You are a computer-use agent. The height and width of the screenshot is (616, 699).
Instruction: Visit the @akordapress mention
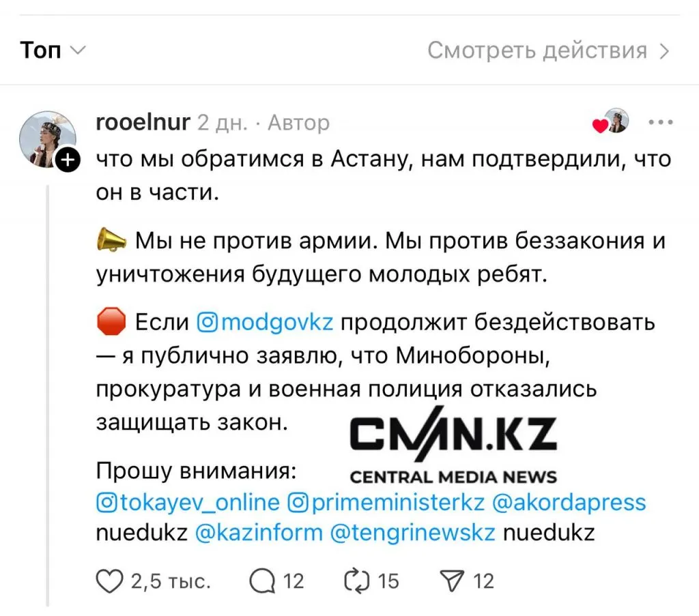pyautogui.click(x=569, y=503)
